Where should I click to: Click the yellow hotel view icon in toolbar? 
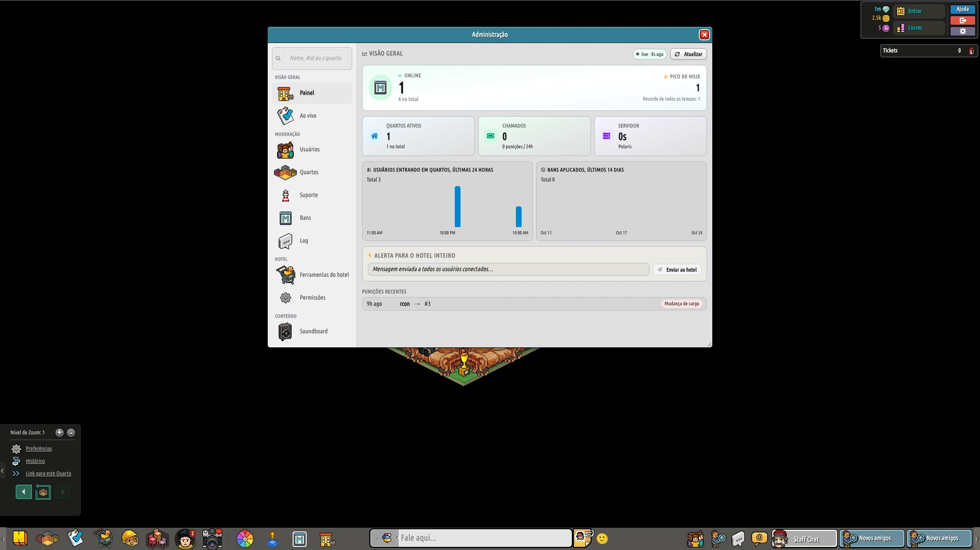pos(20,538)
